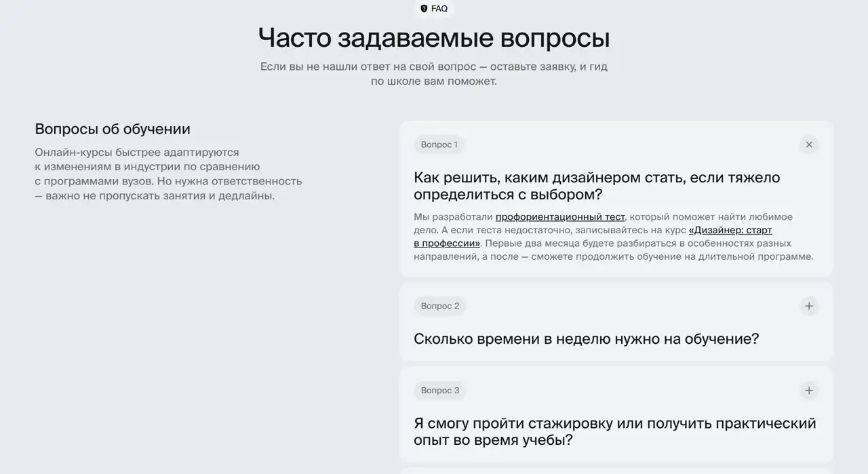Click the heading Часто задаваемые вопросы
Screen dimensions: 868x474
pyautogui.click(x=433, y=38)
